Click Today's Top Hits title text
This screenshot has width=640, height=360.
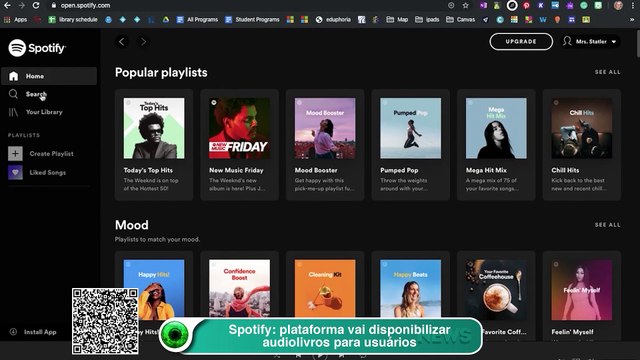[x=148, y=170]
